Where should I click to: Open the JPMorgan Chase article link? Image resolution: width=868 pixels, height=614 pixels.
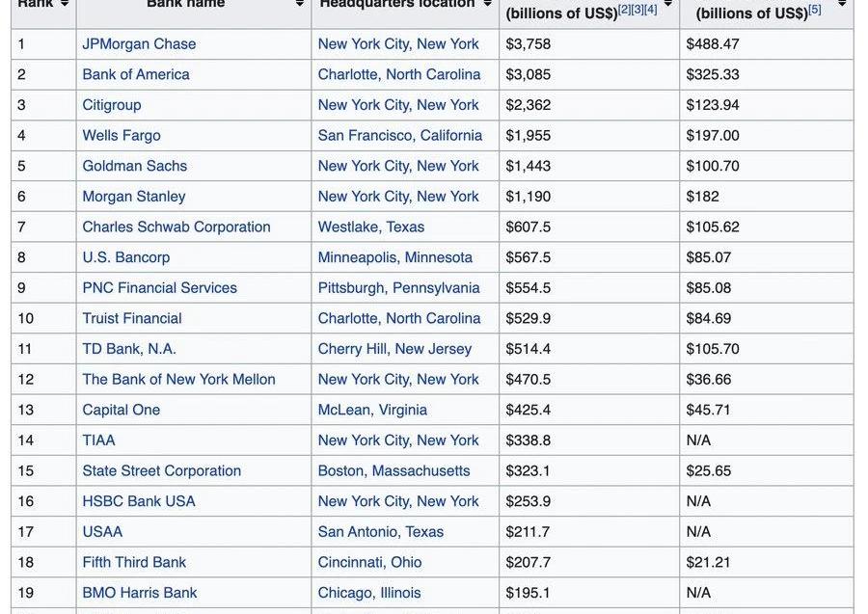click(x=139, y=43)
